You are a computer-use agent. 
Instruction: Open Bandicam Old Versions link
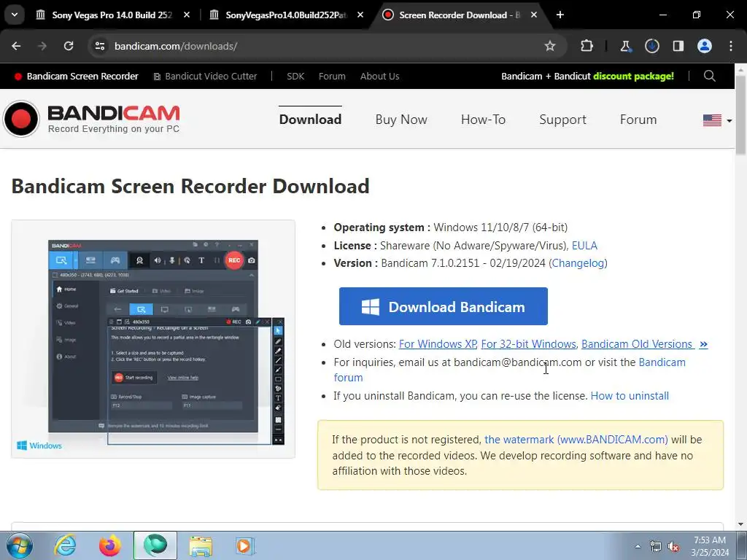[644, 344]
